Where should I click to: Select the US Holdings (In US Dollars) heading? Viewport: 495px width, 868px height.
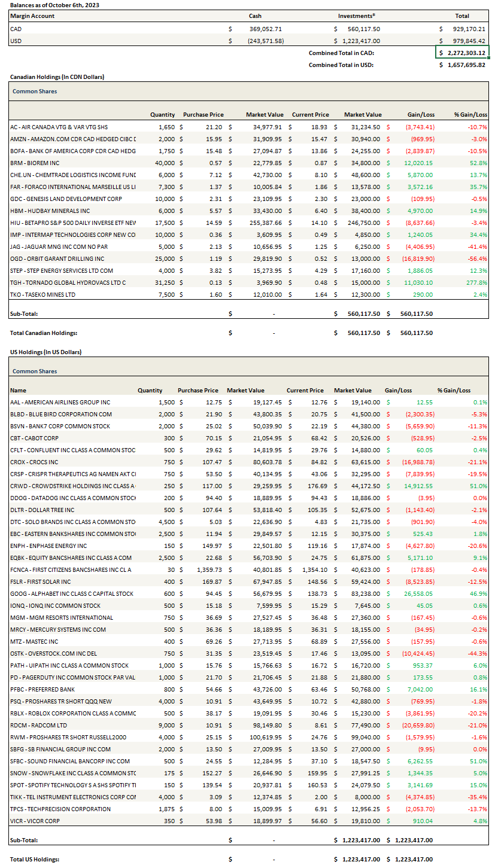click(45, 352)
